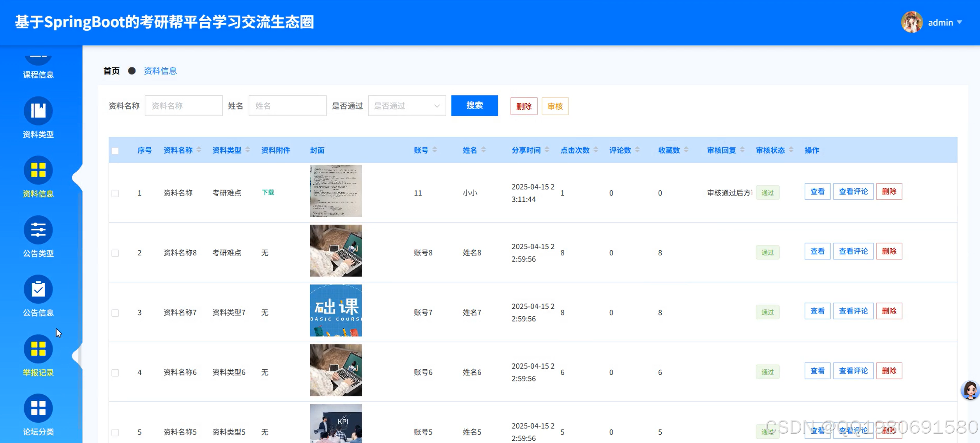Open the 公告类型 sliders icon
980x443 pixels.
point(38,230)
